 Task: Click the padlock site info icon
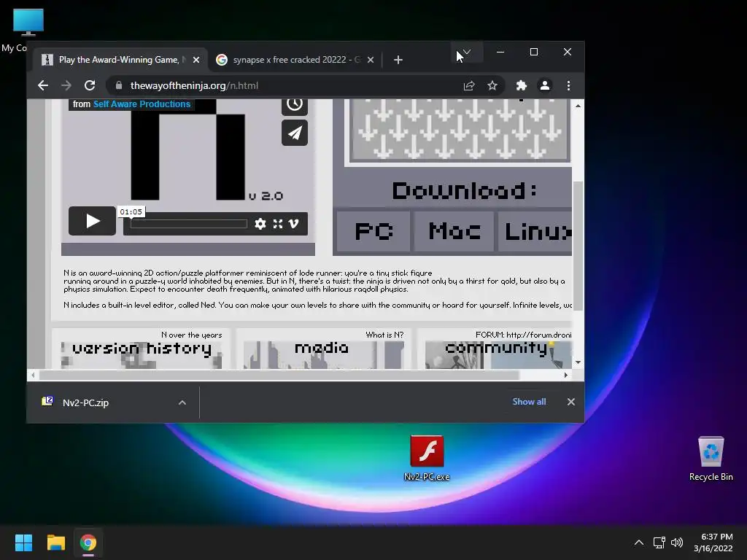[119, 86]
